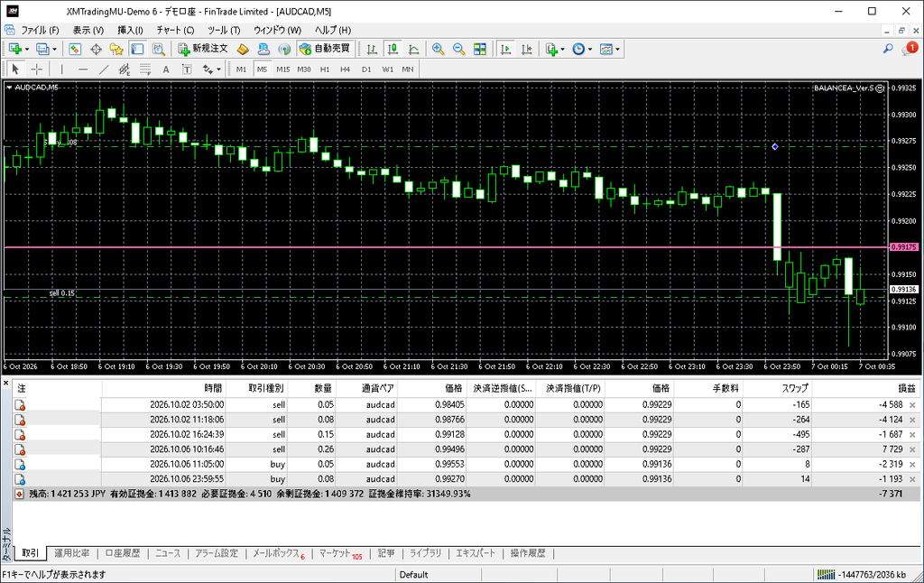This screenshot has width=924, height=583.
Task: Select the M15 timeframe button
Action: (282, 69)
